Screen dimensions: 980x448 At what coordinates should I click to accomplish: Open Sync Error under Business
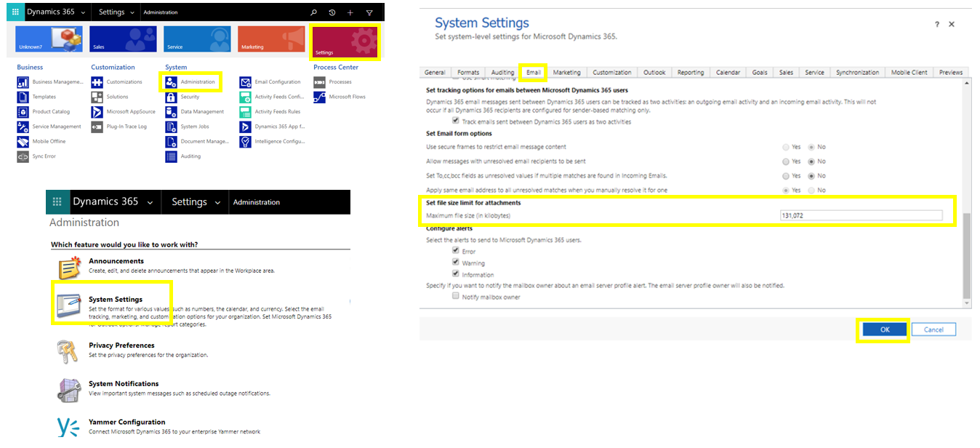tap(37, 156)
